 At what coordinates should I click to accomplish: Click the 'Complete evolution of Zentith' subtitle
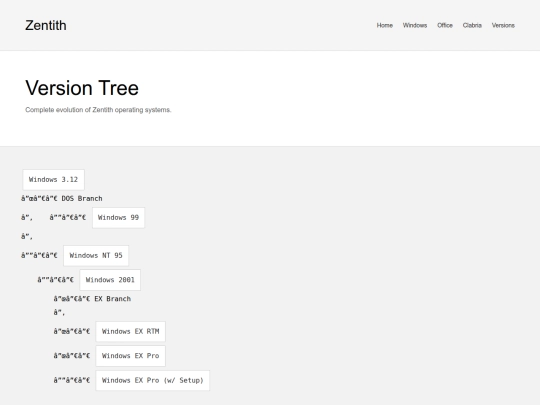coord(98,110)
